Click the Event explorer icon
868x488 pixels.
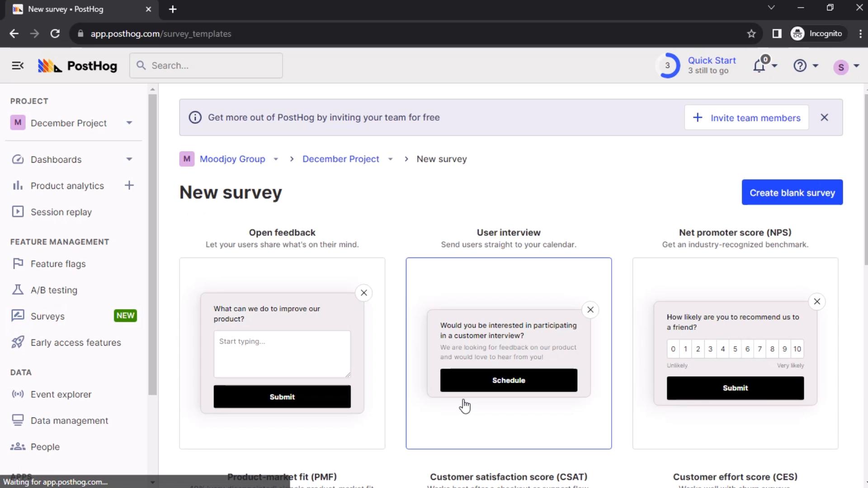click(x=17, y=394)
